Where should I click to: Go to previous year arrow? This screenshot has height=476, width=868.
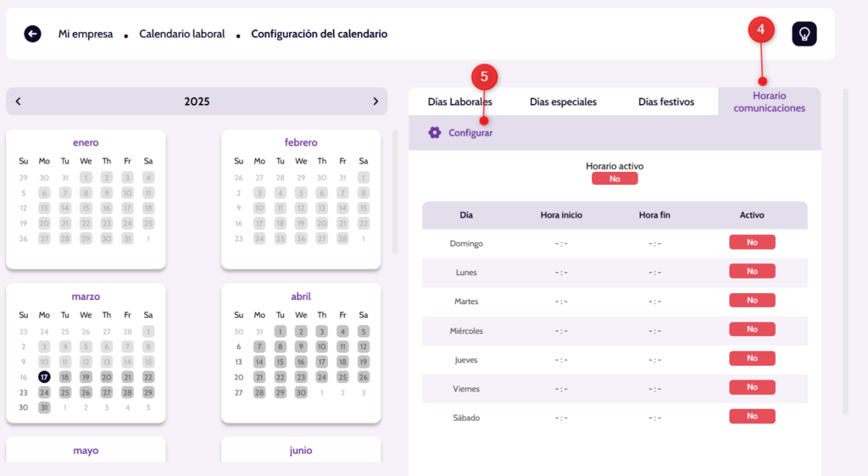click(19, 102)
